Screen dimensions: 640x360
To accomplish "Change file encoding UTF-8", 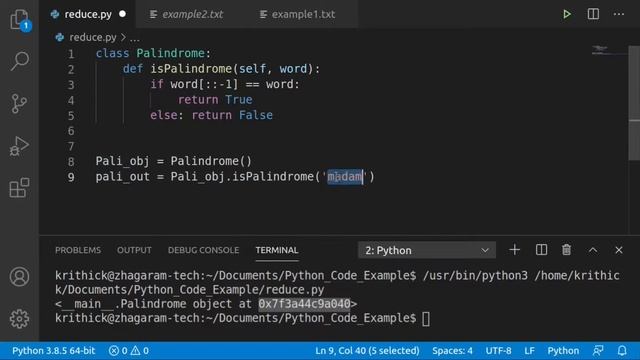I will [x=498, y=351].
